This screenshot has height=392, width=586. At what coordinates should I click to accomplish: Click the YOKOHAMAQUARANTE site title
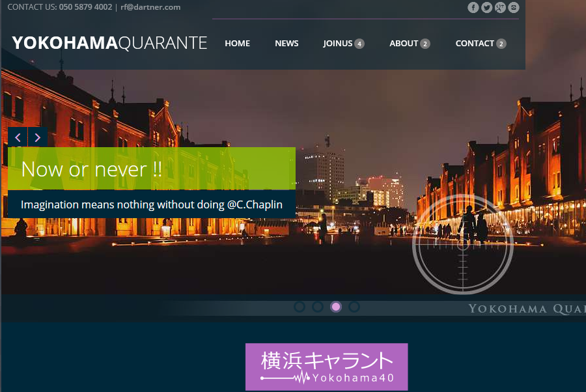pos(109,43)
